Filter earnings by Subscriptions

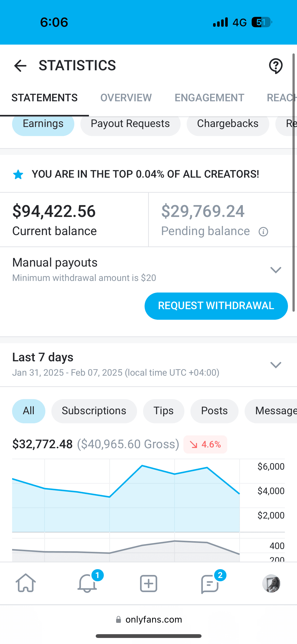point(94,411)
